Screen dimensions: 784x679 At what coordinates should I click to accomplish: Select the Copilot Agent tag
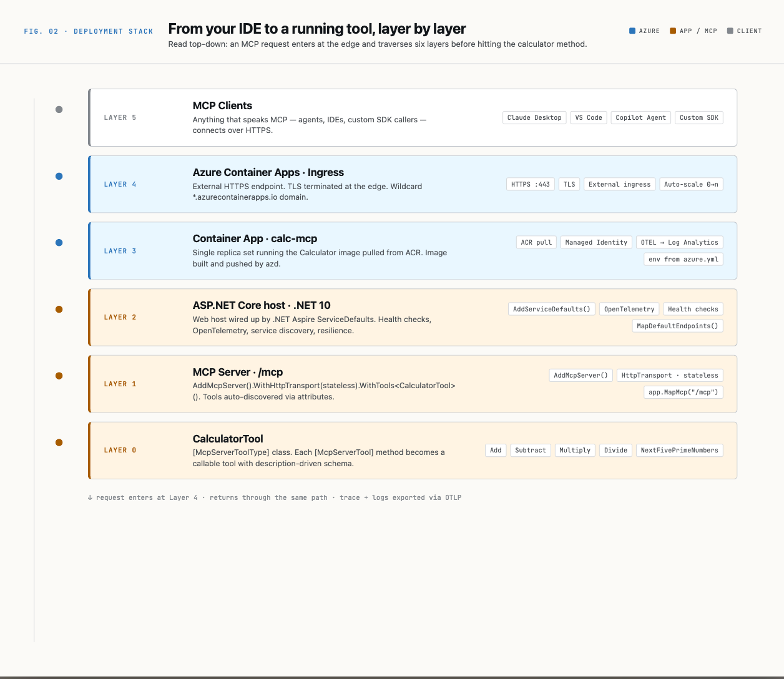point(641,117)
